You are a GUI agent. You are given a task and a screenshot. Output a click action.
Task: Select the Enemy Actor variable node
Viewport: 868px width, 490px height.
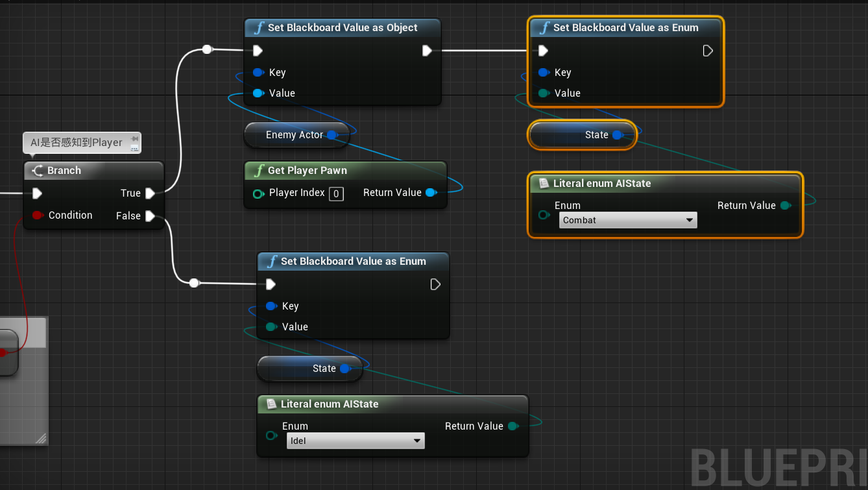coord(296,134)
